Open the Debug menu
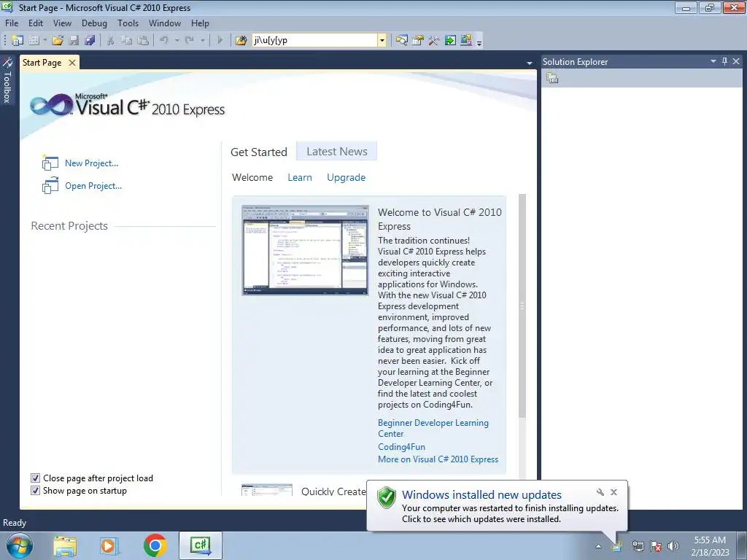This screenshot has height=560, width=747. [x=94, y=23]
